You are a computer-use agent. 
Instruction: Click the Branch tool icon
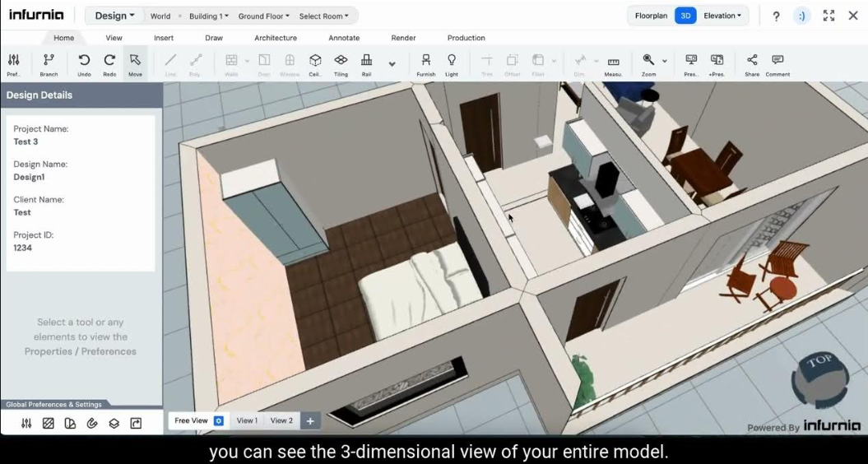click(x=49, y=64)
